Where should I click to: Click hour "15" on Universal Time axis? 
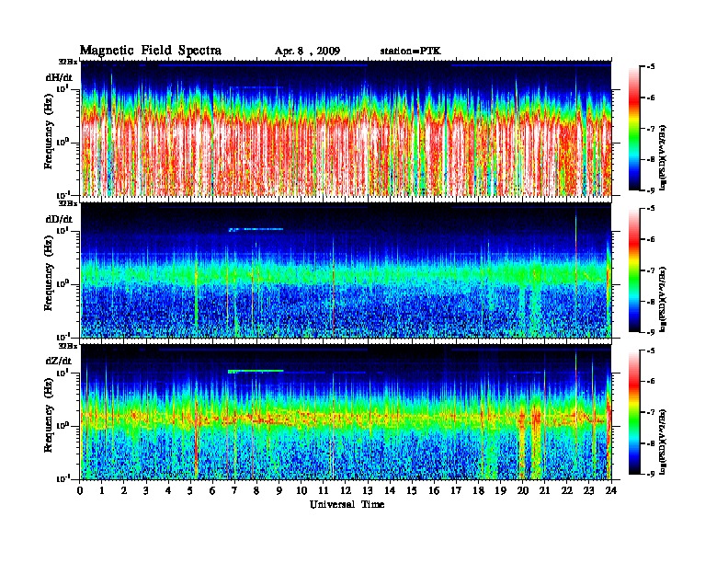tap(412, 490)
